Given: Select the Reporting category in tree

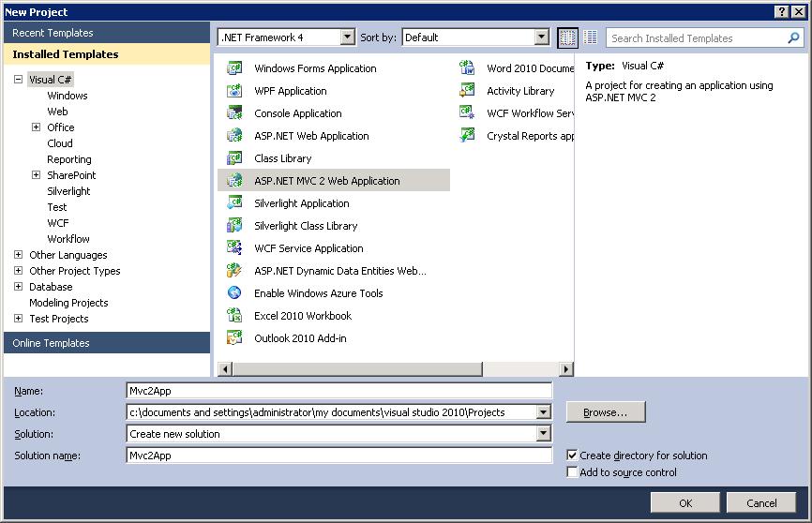Looking at the screenshot, I should [68, 159].
